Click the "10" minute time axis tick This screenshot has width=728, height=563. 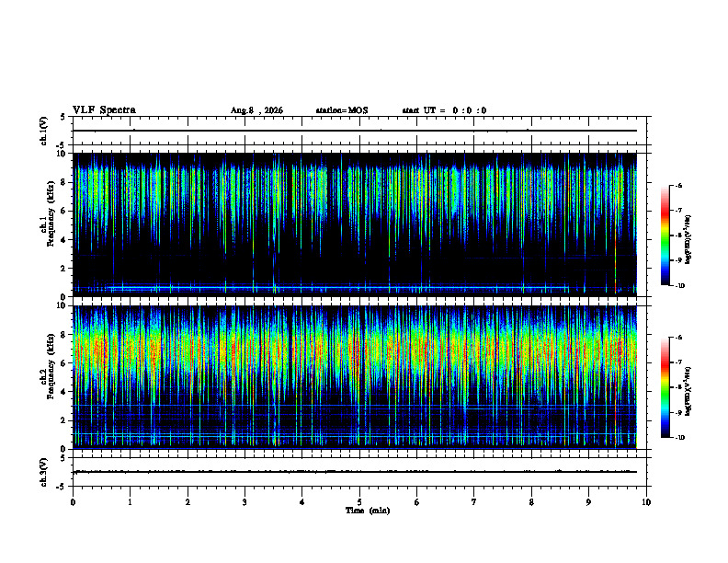pos(646,502)
